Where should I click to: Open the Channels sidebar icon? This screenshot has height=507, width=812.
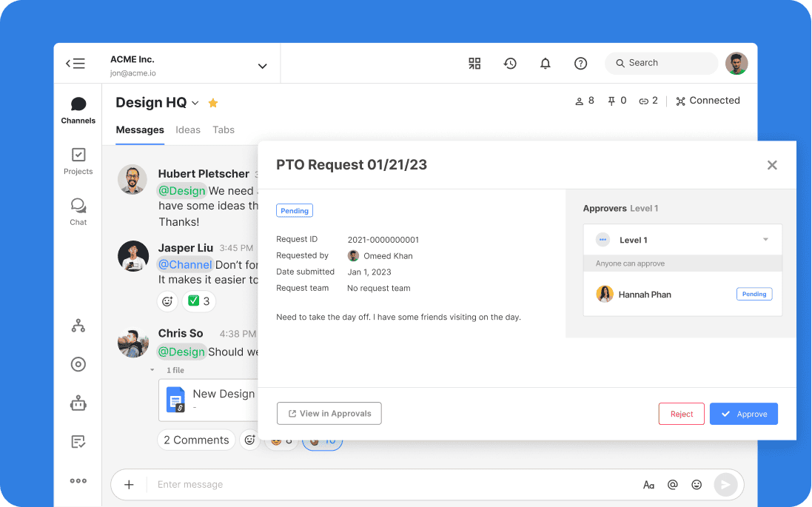78,110
